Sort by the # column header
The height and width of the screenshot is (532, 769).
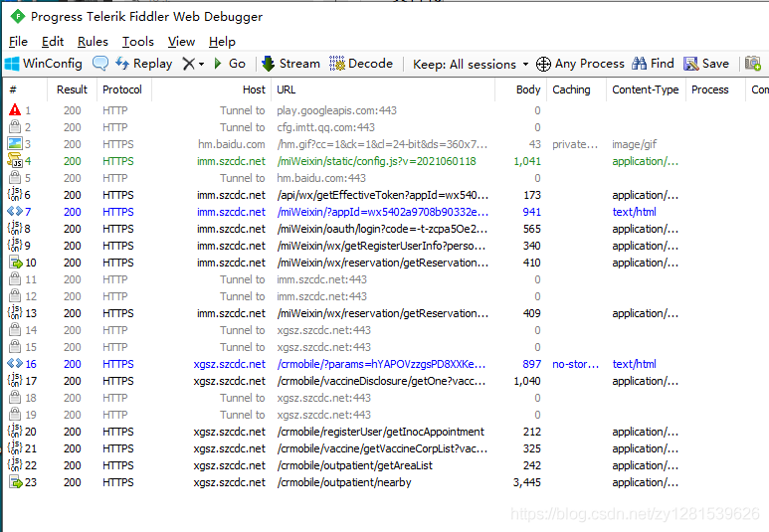click(x=26, y=89)
